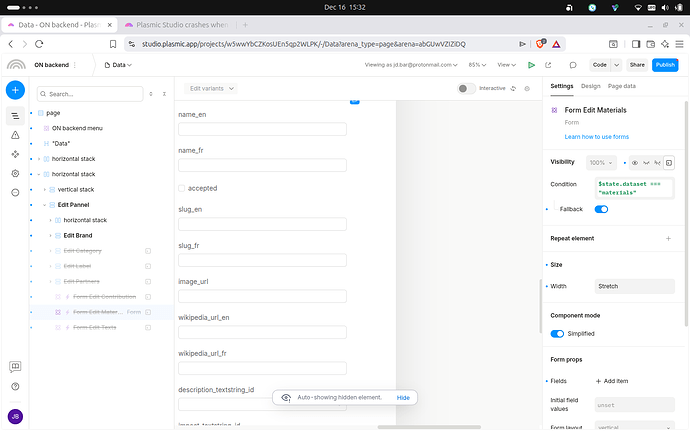690x431 pixels.
Task: Open the Code button dropdown arrow
Action: 616,65
